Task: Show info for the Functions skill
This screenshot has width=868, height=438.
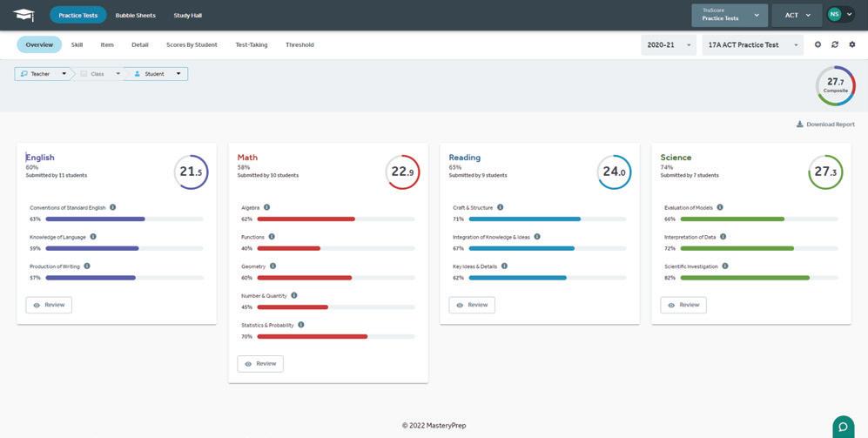Action: pyautogui.click(x=272, y=237)
